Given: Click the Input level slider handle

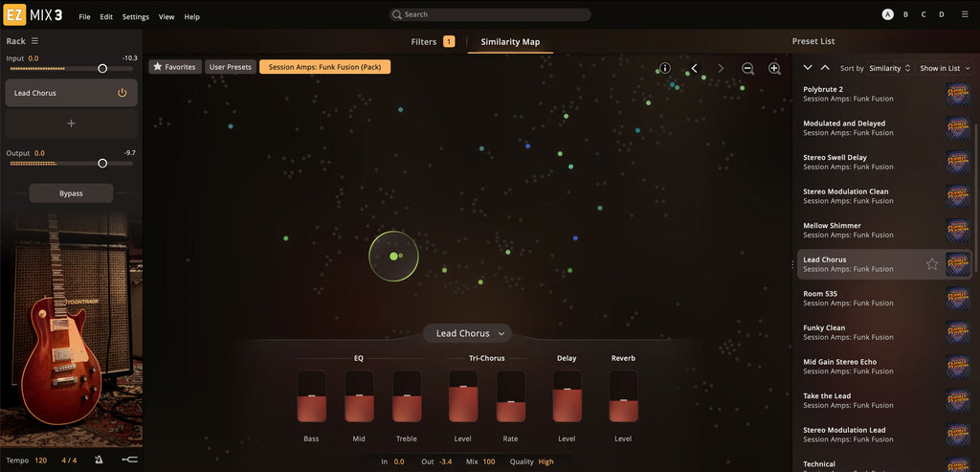Looking at the screenshot, I should pos(102,69).
